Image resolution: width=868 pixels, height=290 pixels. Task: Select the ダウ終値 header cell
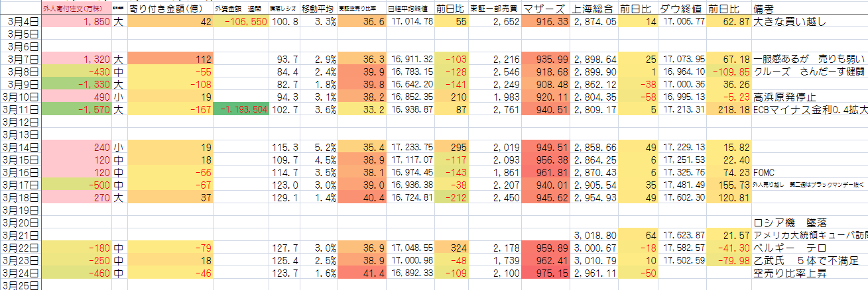tap(682, 9)
